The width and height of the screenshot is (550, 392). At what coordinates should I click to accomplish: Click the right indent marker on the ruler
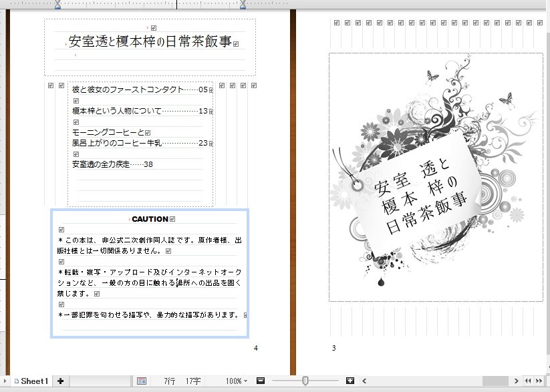pos(243,5)
